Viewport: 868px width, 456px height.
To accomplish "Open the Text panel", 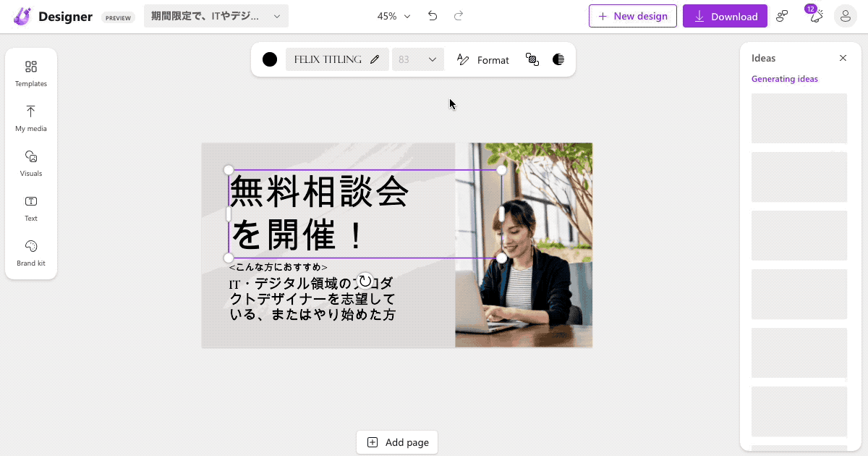I will tap(30, 208).
